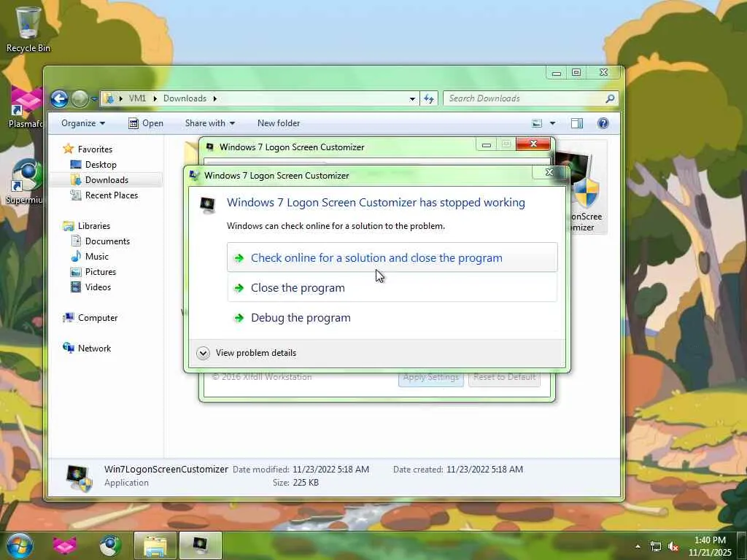
Task: Refresh the Downloads folder view
Action: pyautogui.click(x=429, y=98)
